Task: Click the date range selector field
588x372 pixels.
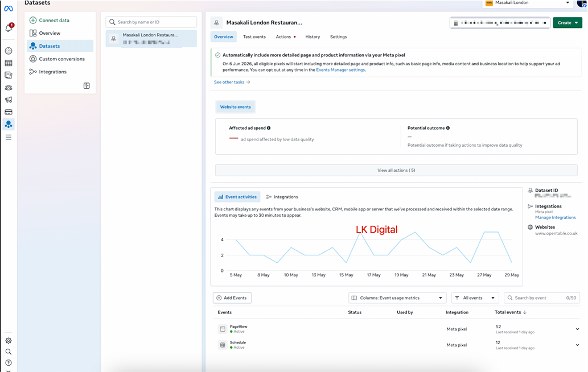Action: point(500,23)
